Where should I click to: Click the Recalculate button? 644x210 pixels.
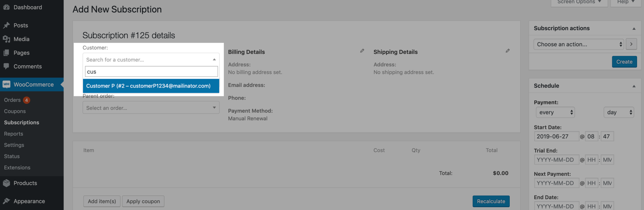pyautogui.click(x=491, y=201)
